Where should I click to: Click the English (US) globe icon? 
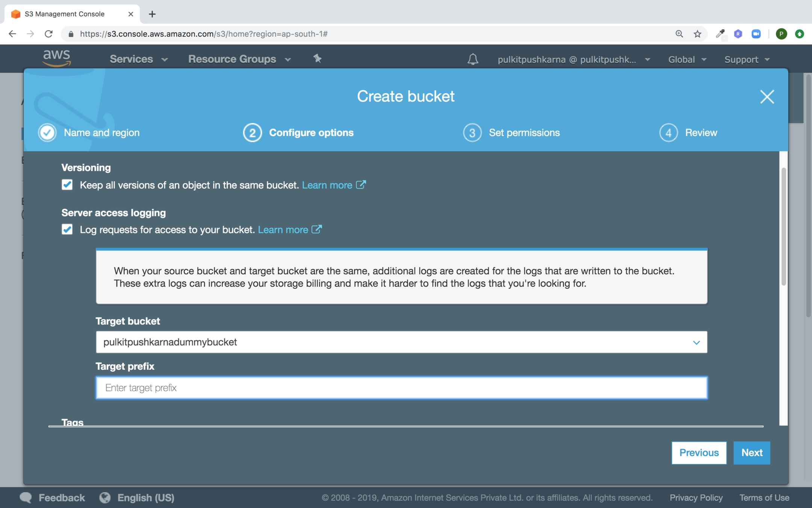(x=105, y=497)
